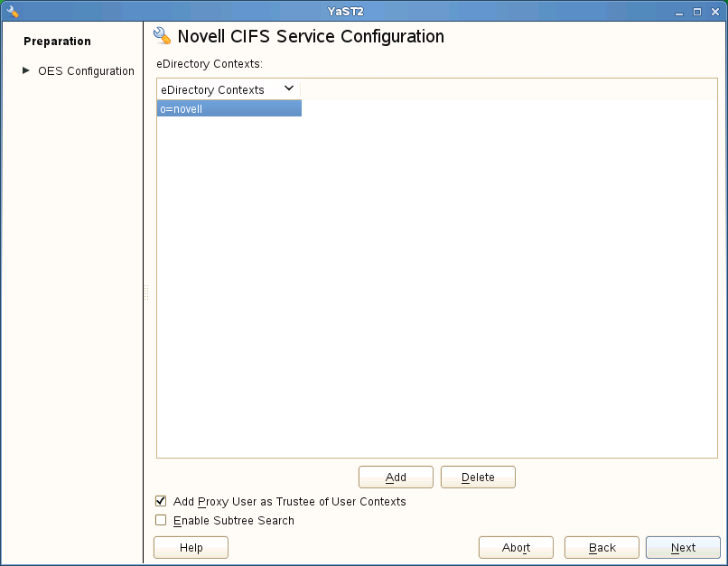Minimize the YaST2 window
Image resolution: width=728 pixels, height=566 pixels.
pyautogui.click(x=679, y=12)
